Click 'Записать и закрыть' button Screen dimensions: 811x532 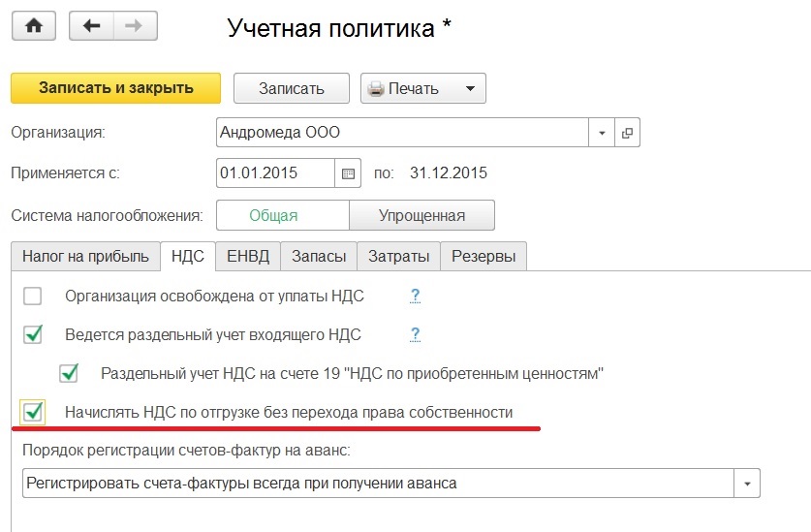point(116,88)
